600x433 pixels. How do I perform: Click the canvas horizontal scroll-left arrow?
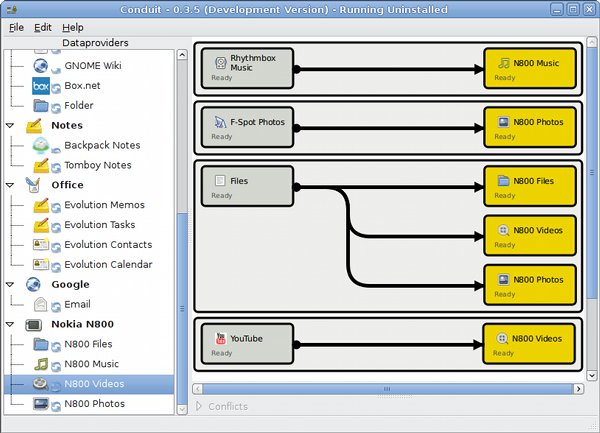click(197, 389)
